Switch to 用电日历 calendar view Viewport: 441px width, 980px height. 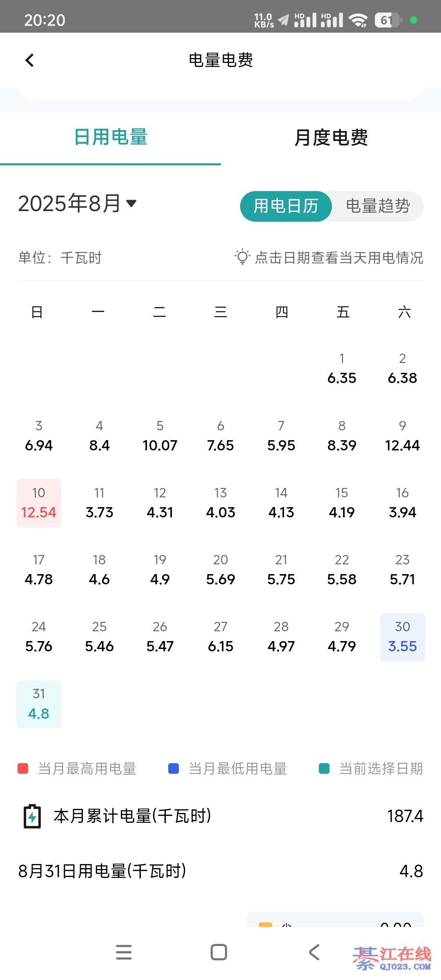click(x=286, y=206)
